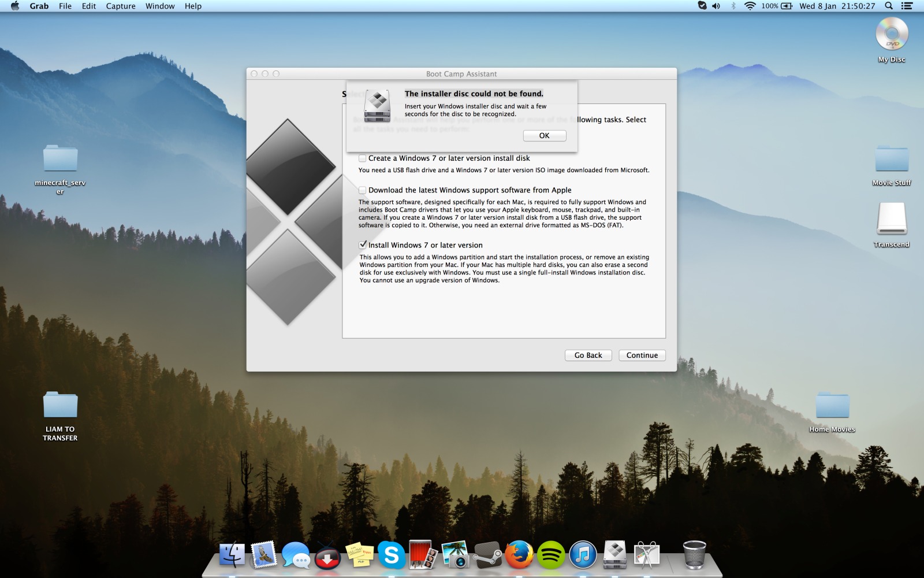The image size is (924, 578).
Task: Open the photo and camera app in Dock
Action: tap(455, 555)
